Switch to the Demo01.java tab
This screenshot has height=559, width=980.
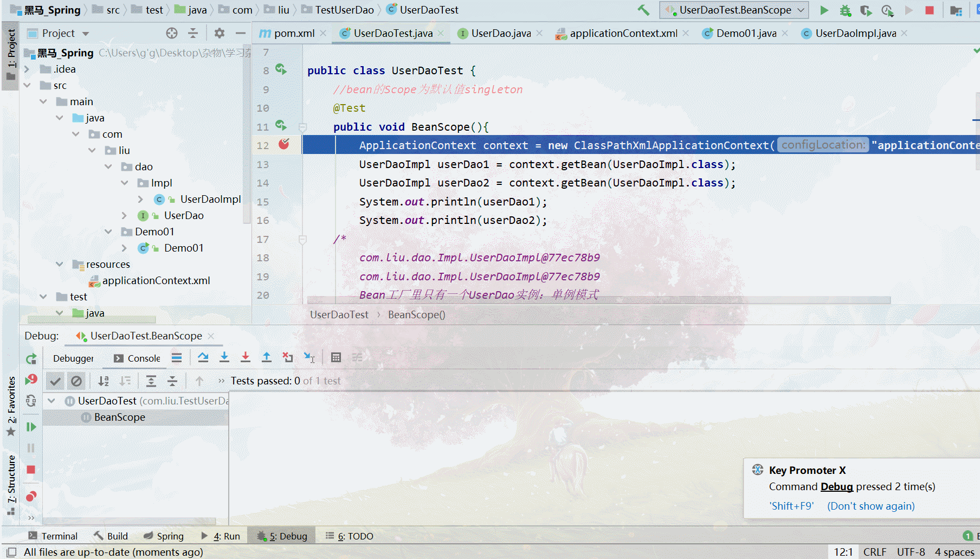746,33
